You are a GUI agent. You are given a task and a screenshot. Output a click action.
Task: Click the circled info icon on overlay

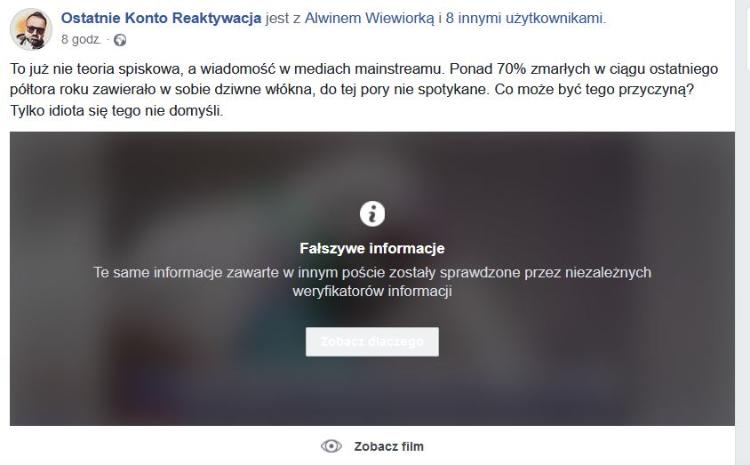click(372, 213)
